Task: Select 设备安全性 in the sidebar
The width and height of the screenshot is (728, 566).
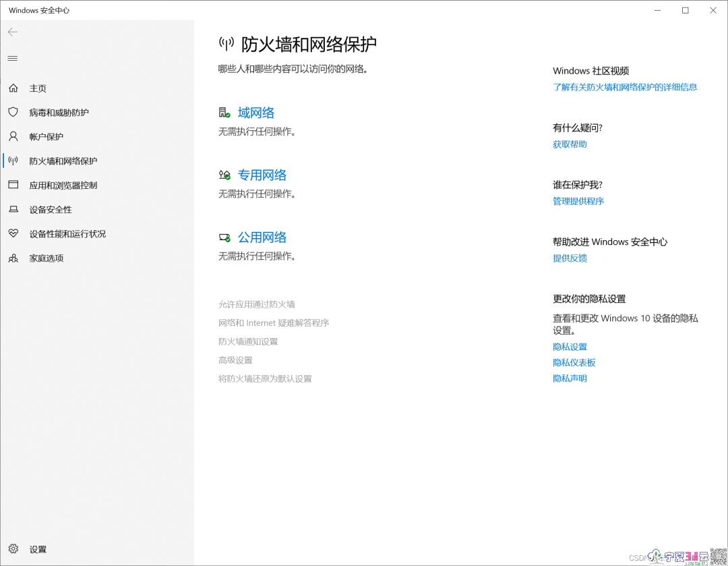Action: coord(51,210)
